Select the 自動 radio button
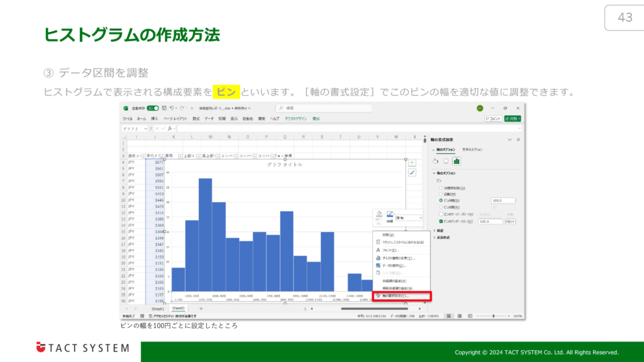The width and height of the screenshot is (644, 362). 441,194
